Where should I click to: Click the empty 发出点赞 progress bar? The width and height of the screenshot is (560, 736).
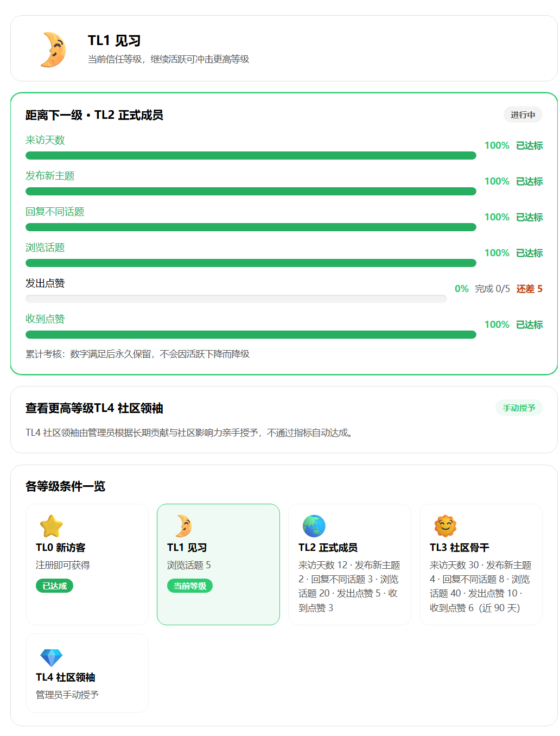236,299
